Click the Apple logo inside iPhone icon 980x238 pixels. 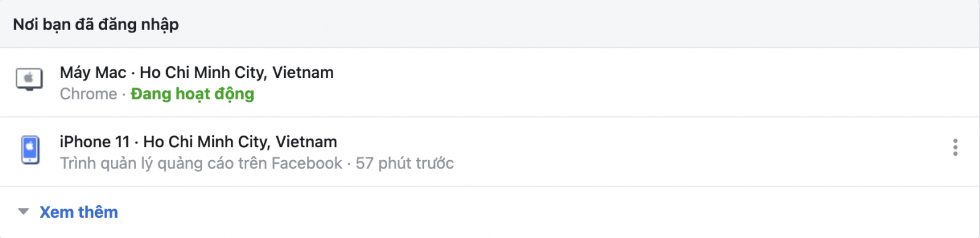[x=31, y=148]
